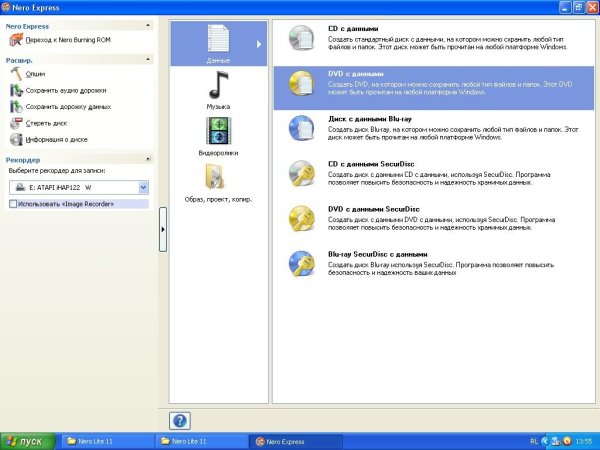Image resolution: width=600 pixels, height=450 pixels.
Task: Open Стереть диск option
Action: [x=48, y=123]
